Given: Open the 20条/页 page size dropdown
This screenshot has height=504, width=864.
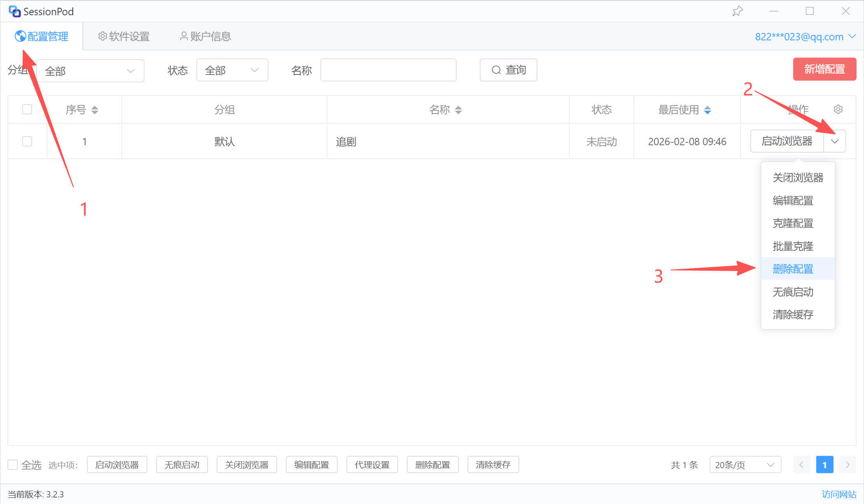Looking at the screenshot, I should 745,465.
